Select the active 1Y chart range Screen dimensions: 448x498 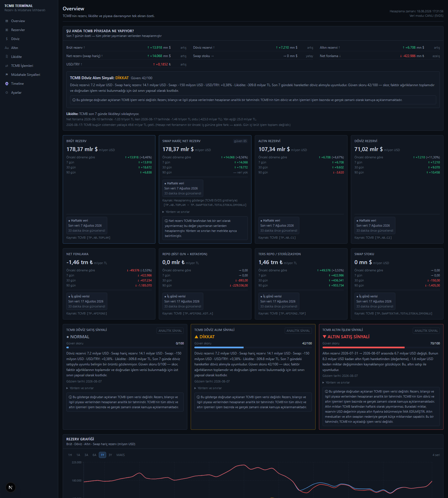[102, 455]
